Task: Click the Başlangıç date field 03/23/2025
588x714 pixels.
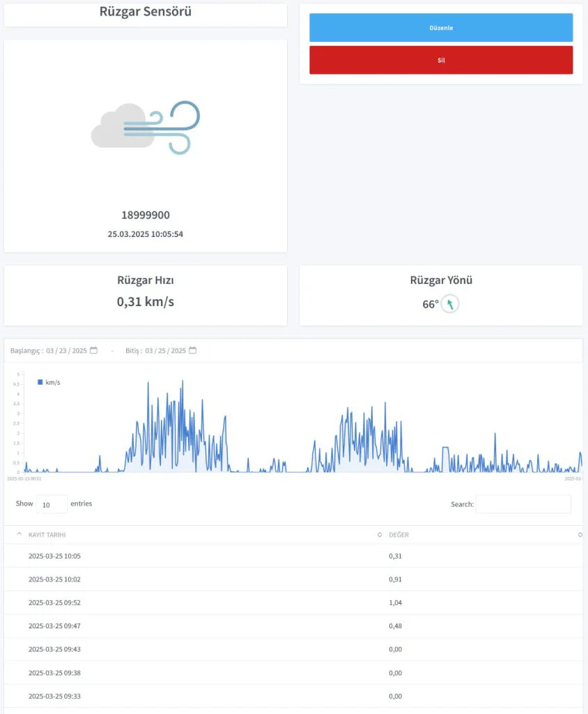Action: [x=66, y=351]
